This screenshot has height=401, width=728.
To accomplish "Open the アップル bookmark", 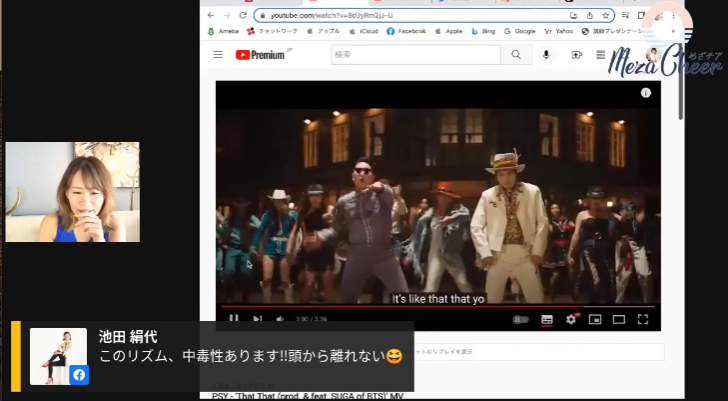I will (323, 32).
